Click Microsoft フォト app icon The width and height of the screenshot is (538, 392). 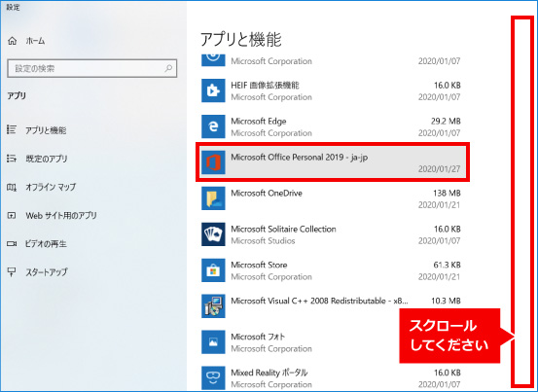pyautogui.click(x=213, y=342)
